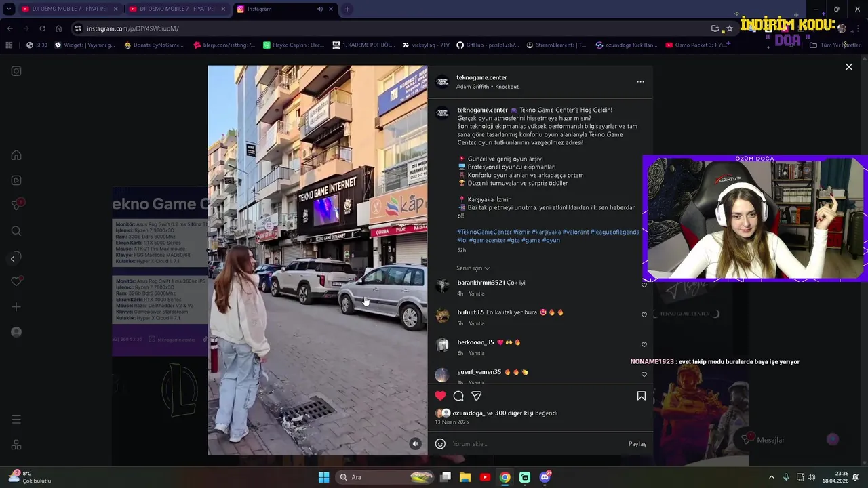The image size is (868, 488).
Task: Reply to berkoooo_35's comment
Action: tap(477, 353)
